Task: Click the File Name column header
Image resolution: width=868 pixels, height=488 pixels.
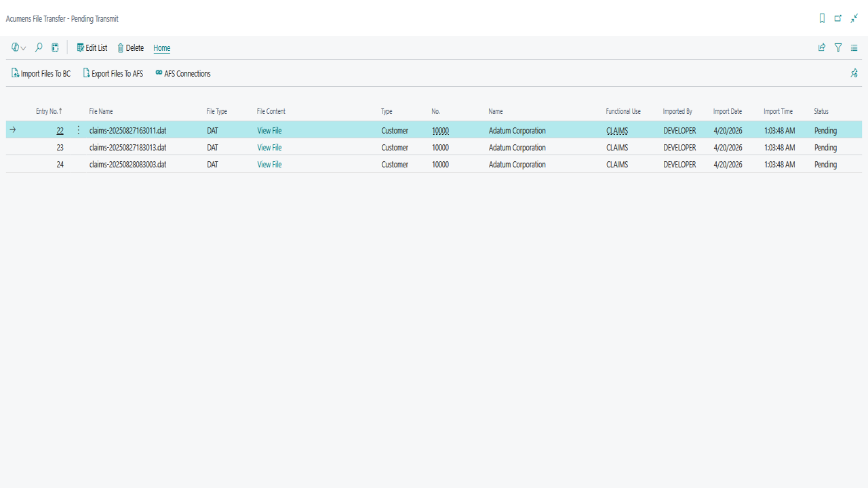Action: [101, 111]
